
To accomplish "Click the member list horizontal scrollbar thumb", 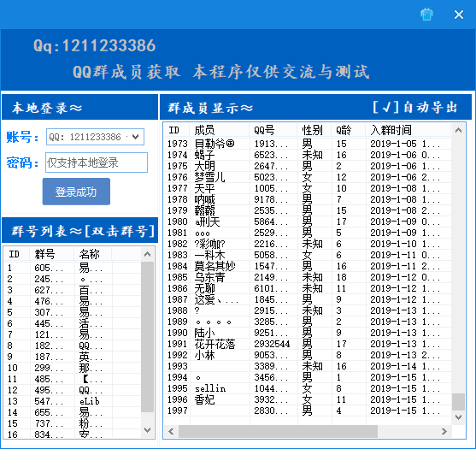I will click(278, 431).
